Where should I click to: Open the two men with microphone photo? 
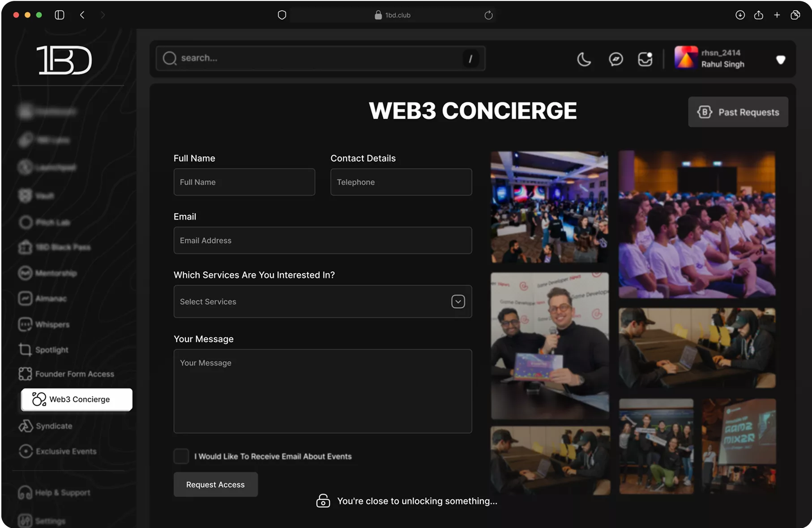(x=550, y=346)
